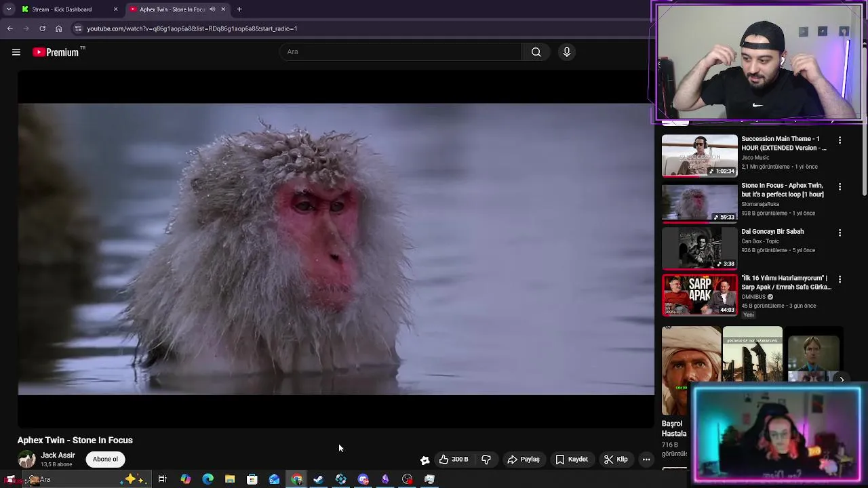Viewport: 868px width, 488px height.
Task: Open options for Sarp Apak video
Action: (840, 279)
